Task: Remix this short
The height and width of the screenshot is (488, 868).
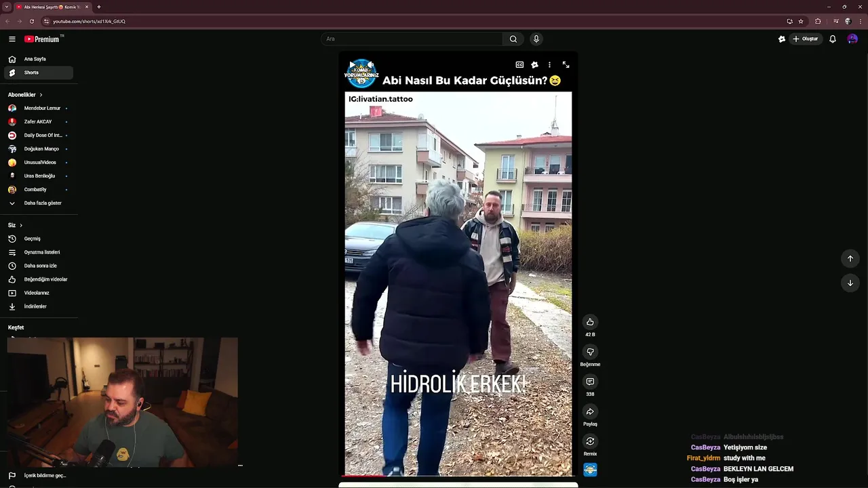Action: pyautogui.click(x=590, y=441)
